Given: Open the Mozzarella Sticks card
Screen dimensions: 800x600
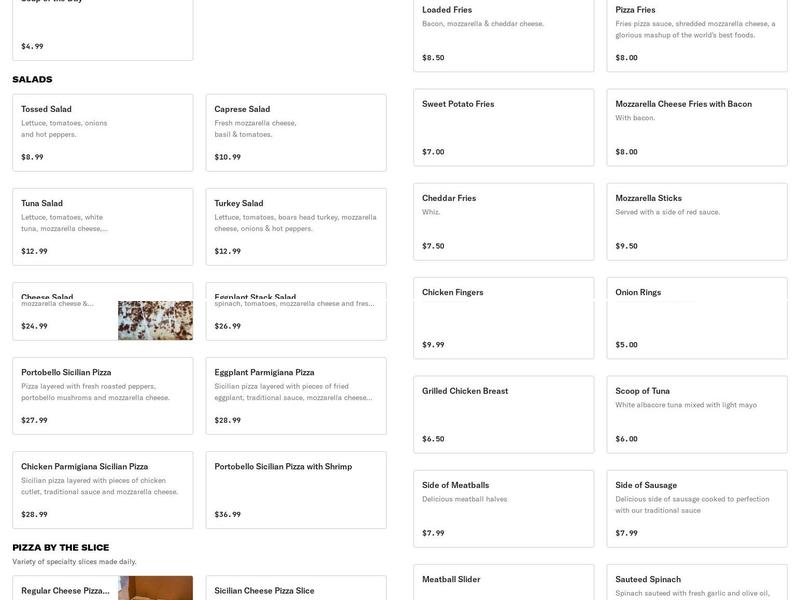Looking at the screenshot, I should pos(696,221).
